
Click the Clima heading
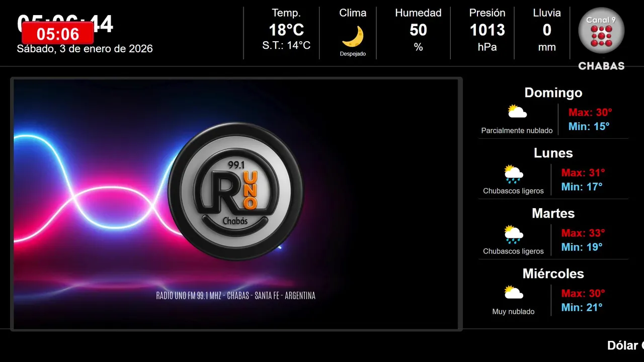coord(353,13)
